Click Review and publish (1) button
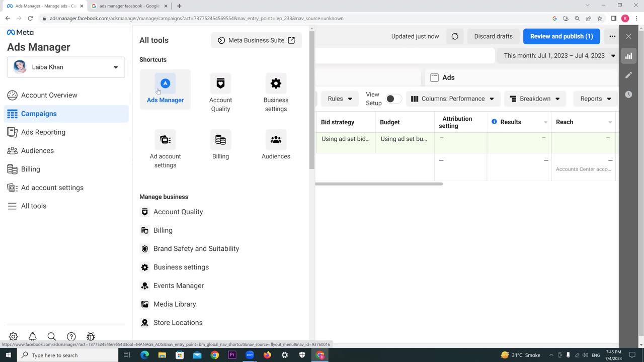 [x=561, y=36]
